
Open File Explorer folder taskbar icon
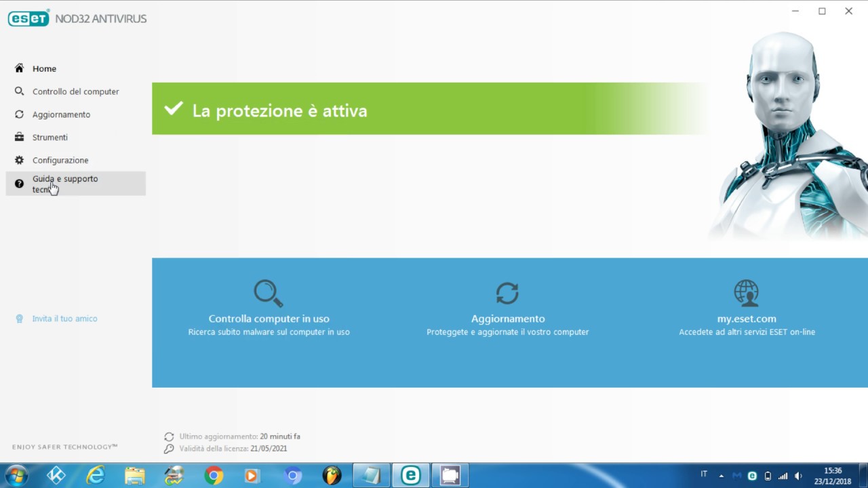(x=135, y=476)
